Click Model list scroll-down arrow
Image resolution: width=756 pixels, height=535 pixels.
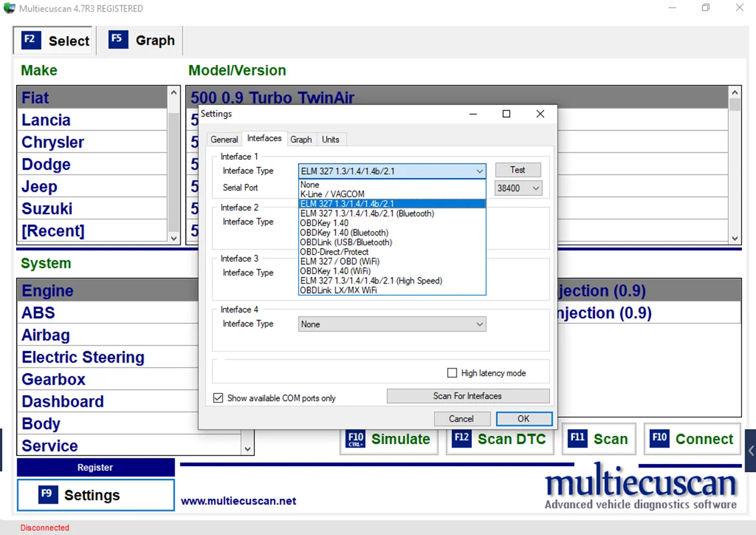pyautogui.click(x=735, y=238)
